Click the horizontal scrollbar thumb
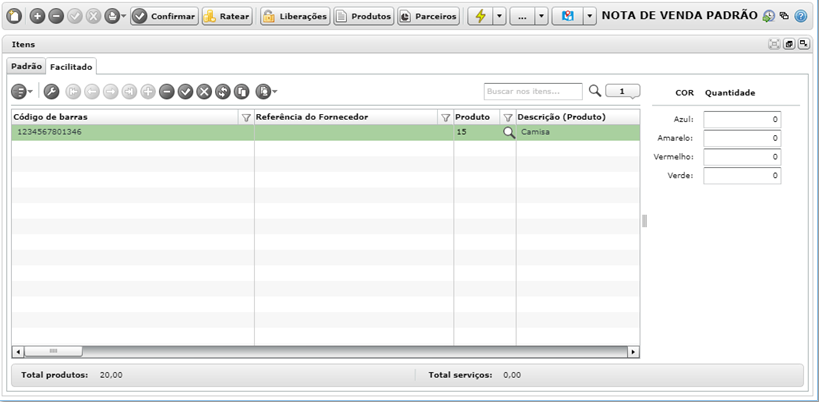Viewport: 819px width, 402px height. (x=53, y=352)
